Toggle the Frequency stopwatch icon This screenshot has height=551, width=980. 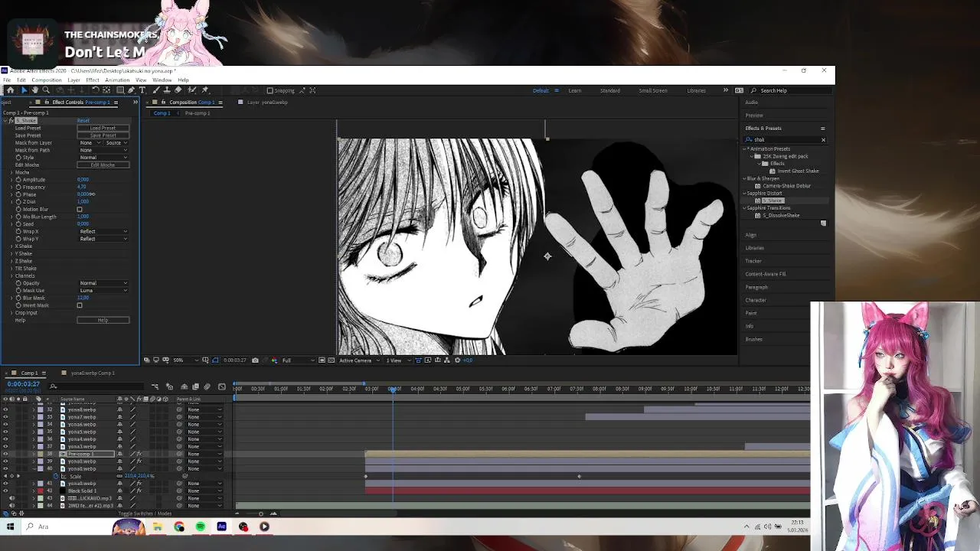(18, 187)
